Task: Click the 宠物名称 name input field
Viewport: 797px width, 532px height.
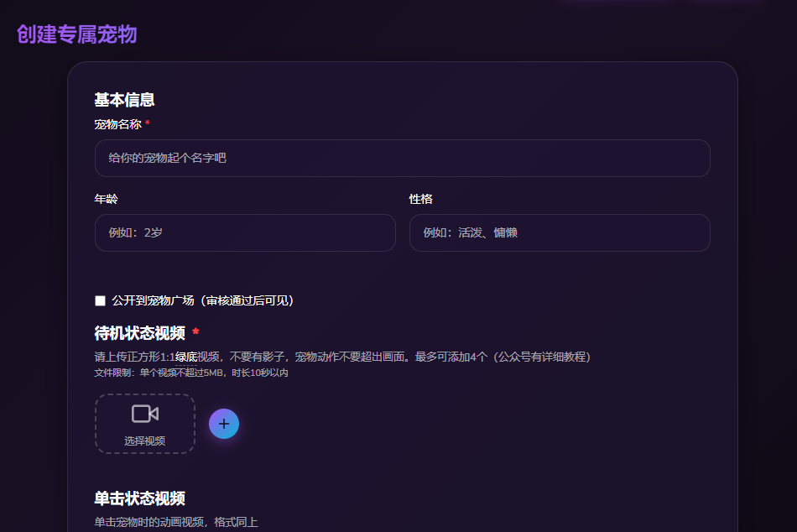Action: (x=402, y=159)
